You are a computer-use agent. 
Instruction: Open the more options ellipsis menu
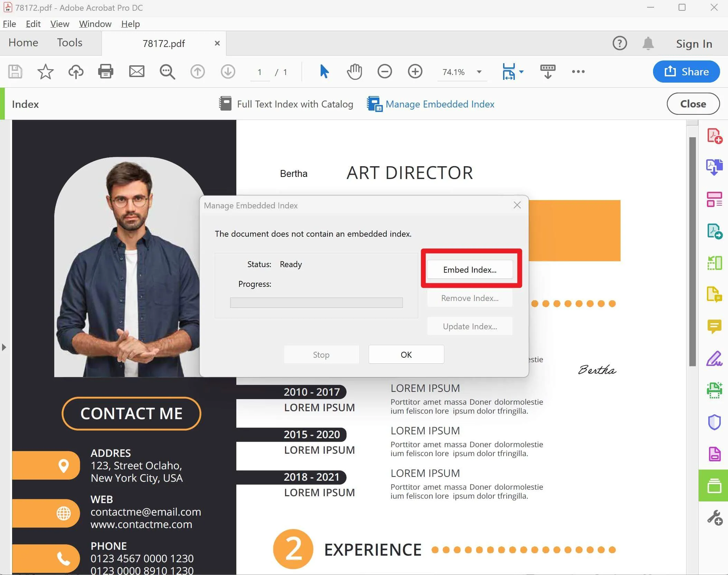tap(578, 72)
